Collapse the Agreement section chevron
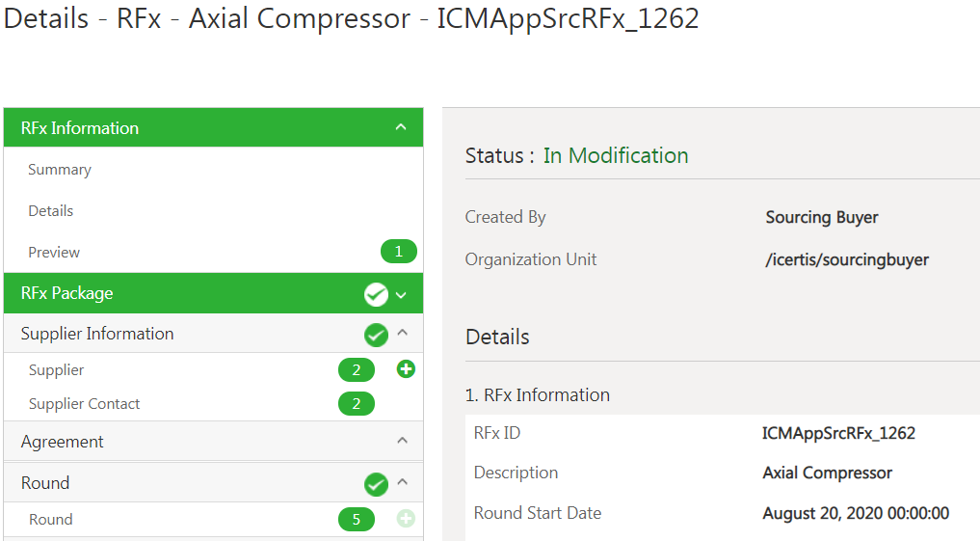The width and height of the screenshot is (980, 541). (403, 441)
